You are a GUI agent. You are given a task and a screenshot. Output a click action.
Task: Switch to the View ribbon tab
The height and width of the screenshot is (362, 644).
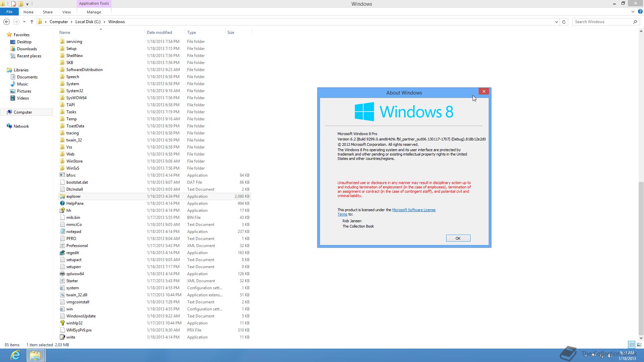tap(66, 12)
